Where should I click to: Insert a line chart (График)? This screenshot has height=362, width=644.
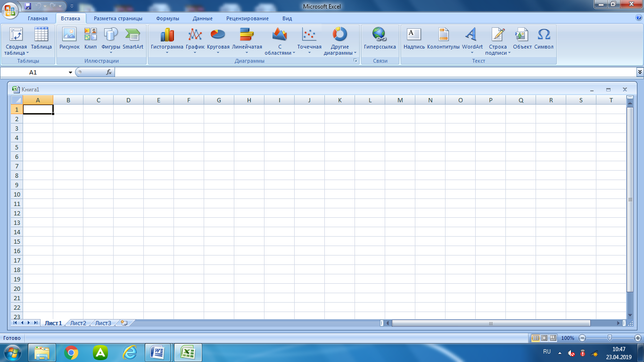tap(195, 41)
